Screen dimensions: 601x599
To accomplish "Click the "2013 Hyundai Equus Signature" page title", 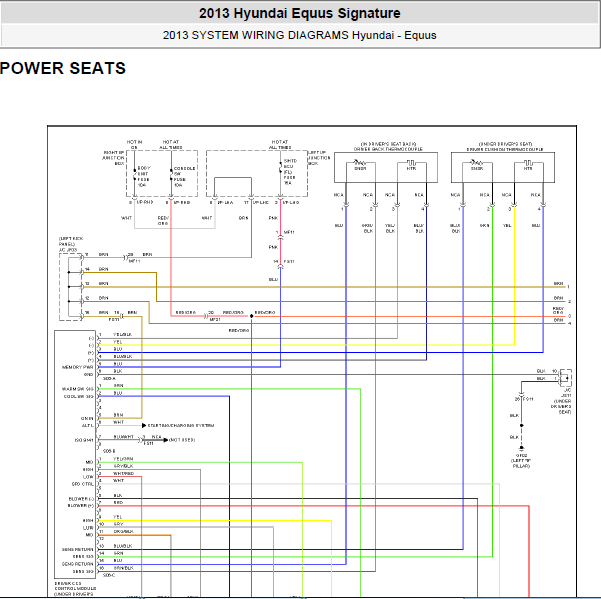I will click(299, 13).
